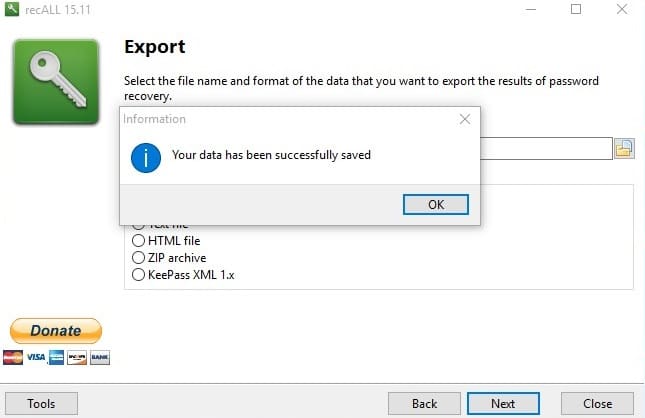Select KeePass XML 1.x format
The image size is (645, 418).
[139, 273]
